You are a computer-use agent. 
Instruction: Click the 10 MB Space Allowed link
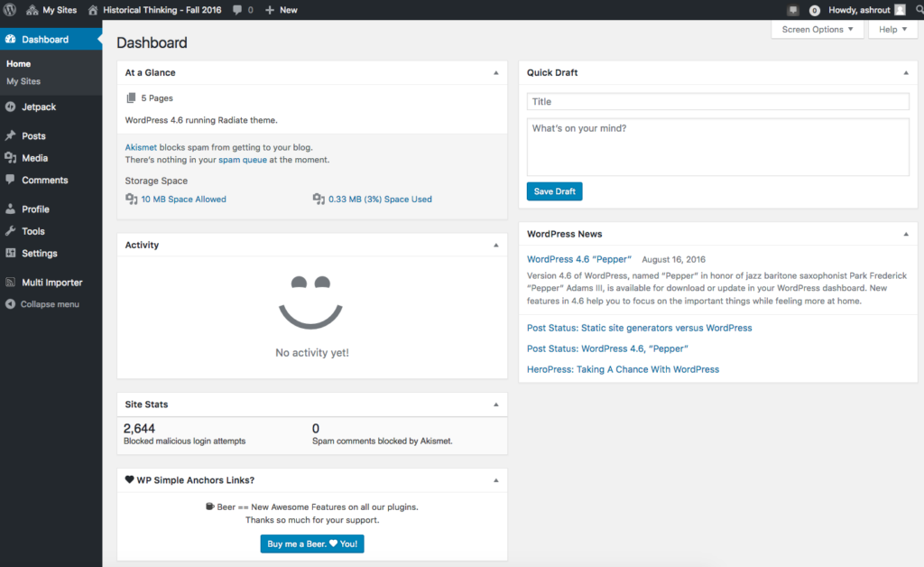183,200
